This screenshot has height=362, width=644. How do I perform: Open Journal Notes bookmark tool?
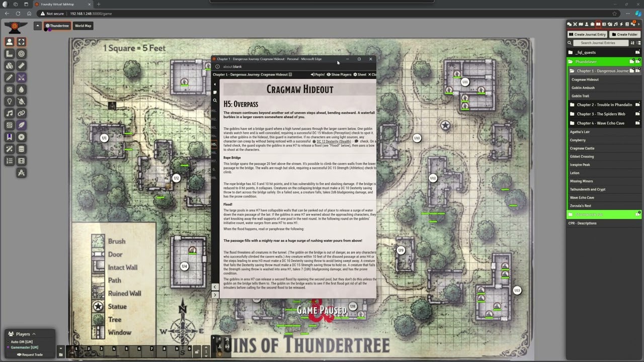click(x=10, y=137)
